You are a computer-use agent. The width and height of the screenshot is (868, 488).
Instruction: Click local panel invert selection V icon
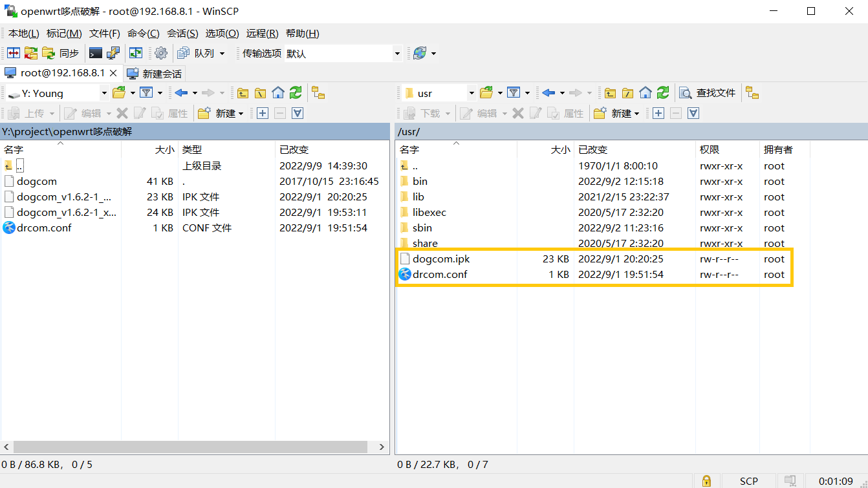[298, 113]
